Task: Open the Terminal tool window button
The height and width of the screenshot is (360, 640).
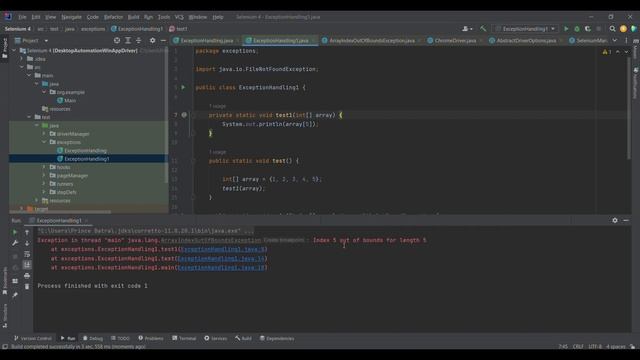Action: (184, 338)
